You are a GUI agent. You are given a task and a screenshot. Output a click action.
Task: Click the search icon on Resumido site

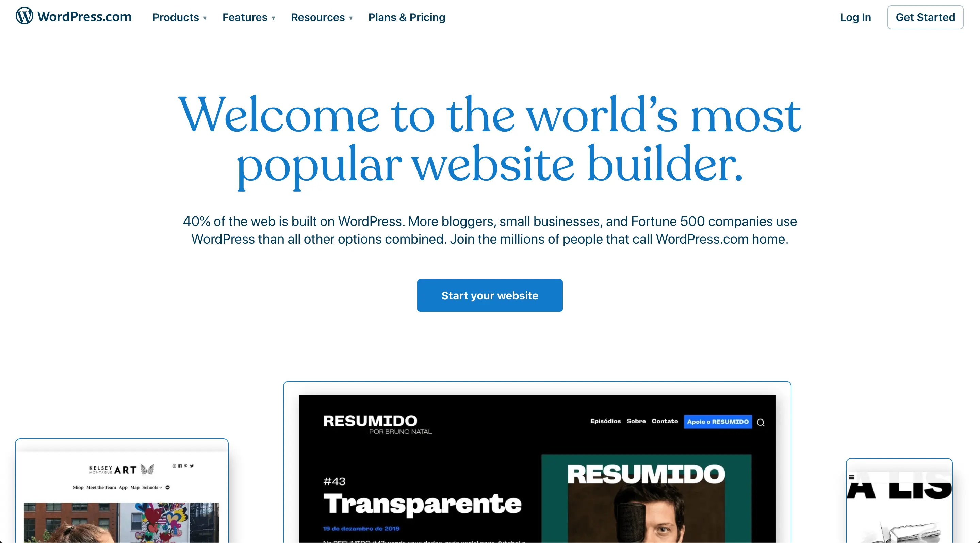(762, 422)
